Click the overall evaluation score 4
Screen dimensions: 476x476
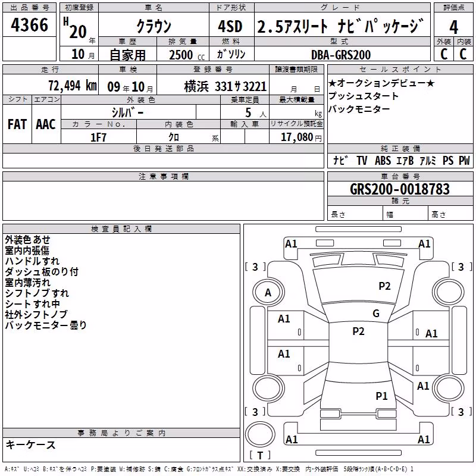pyautogui.click(x=453, y=27)
